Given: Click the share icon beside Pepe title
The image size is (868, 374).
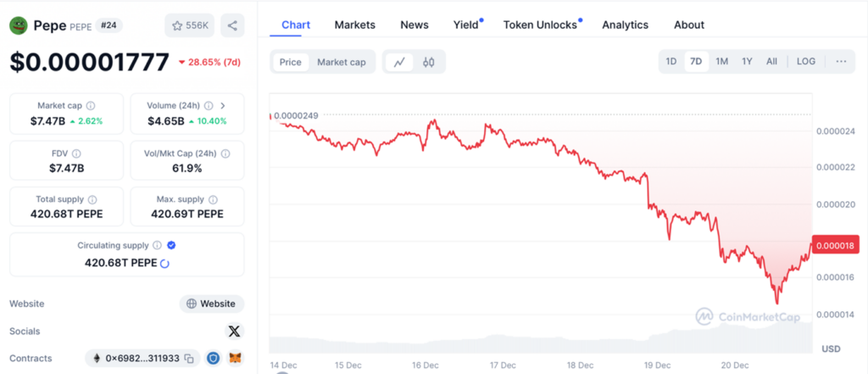Looking at the screenshot, I should tap(233, 25).
